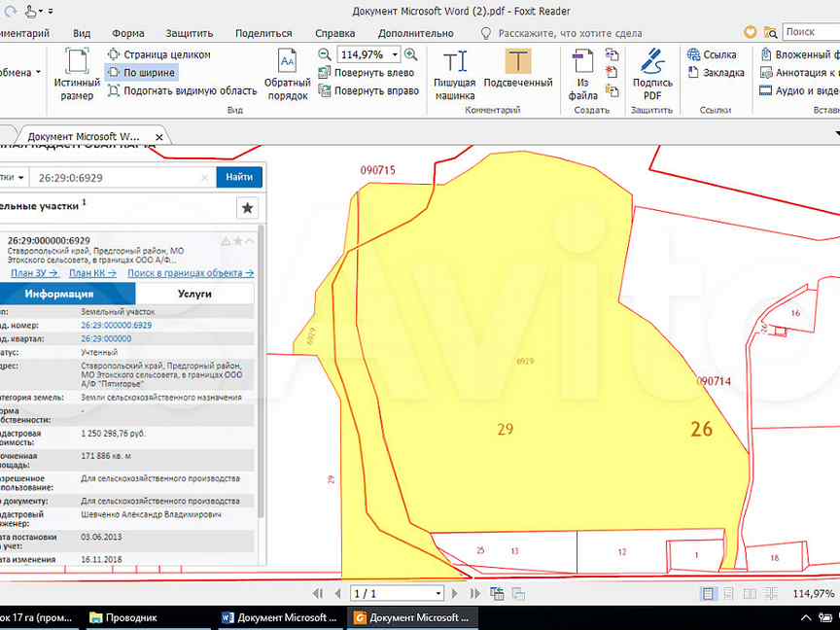Click the zoom out magnifier icon

click(x=326, y=55)
